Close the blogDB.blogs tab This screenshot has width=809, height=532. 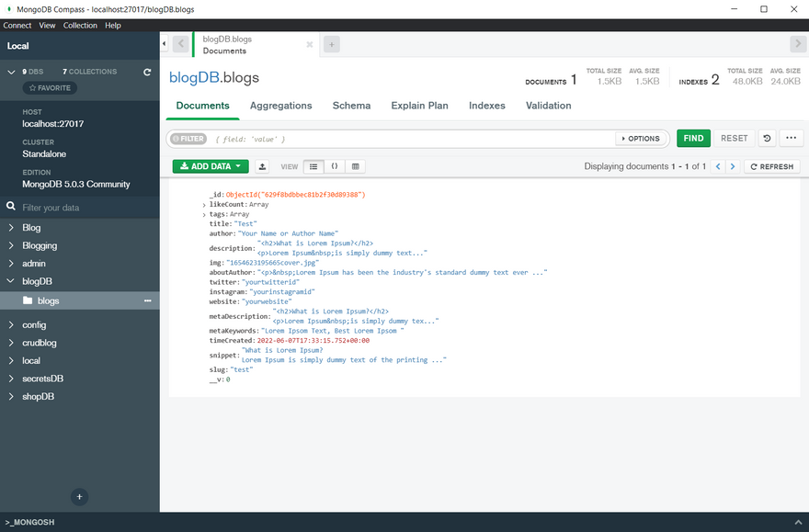[x=309, y=44]
